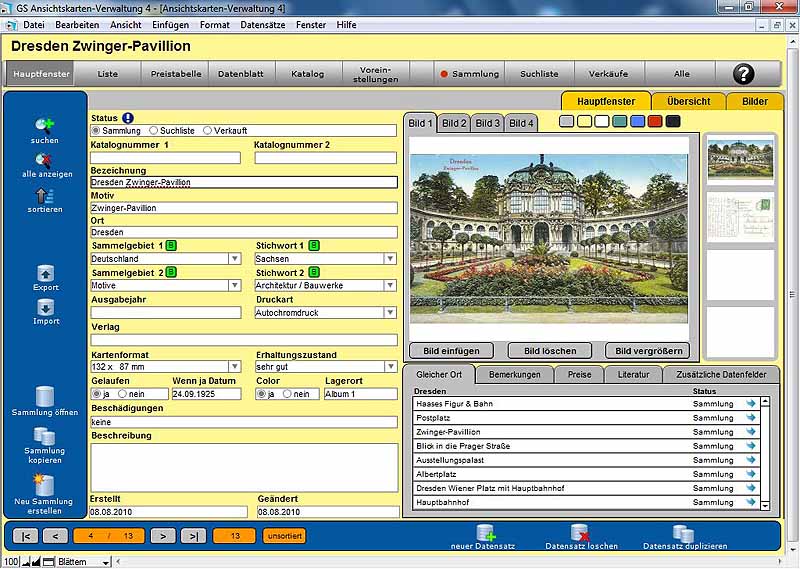
Task: Click the Sammlung filter button
Action: pyautogui.click(x=469, y=74)
